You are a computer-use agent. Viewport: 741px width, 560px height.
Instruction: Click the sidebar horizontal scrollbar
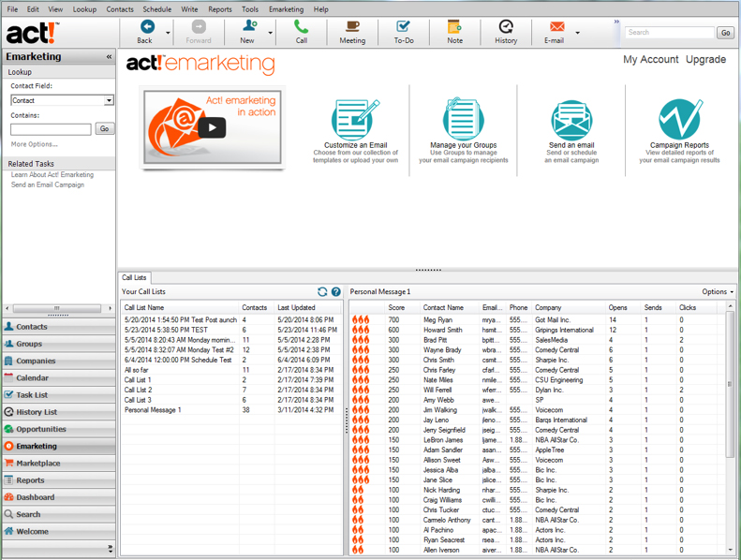59,308
